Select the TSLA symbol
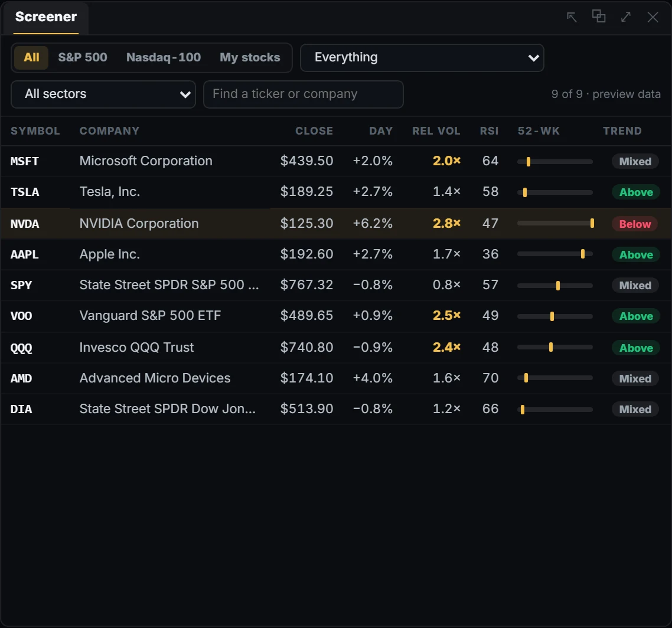 [25, 192]
